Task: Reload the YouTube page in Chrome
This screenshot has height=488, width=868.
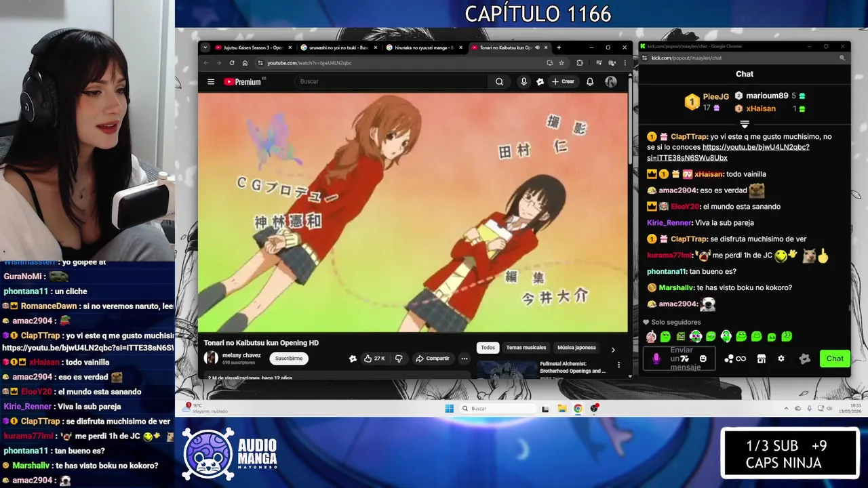Action: point(232,63)
